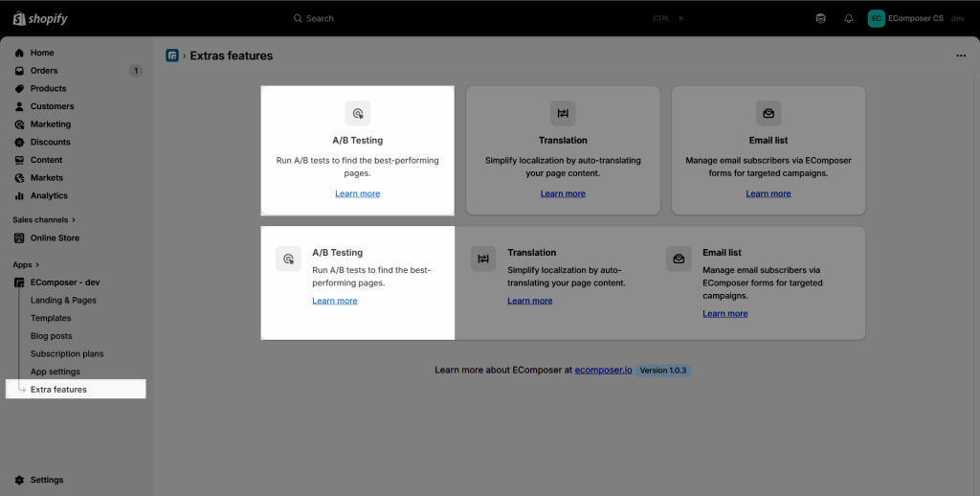The image size is (980, 496).
Task: Open the three-dot more actions menu
Action: (x=961, y=56)
